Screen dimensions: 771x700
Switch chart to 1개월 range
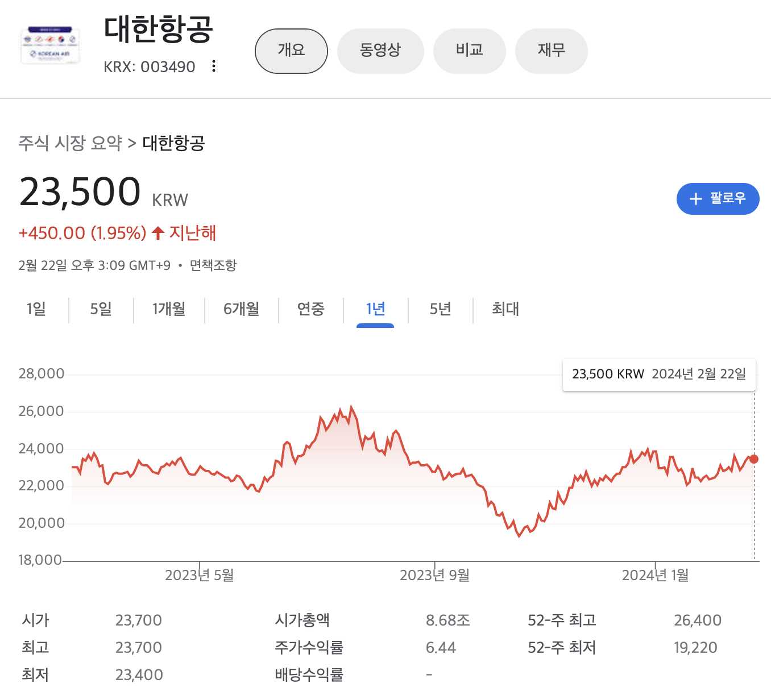169,309
